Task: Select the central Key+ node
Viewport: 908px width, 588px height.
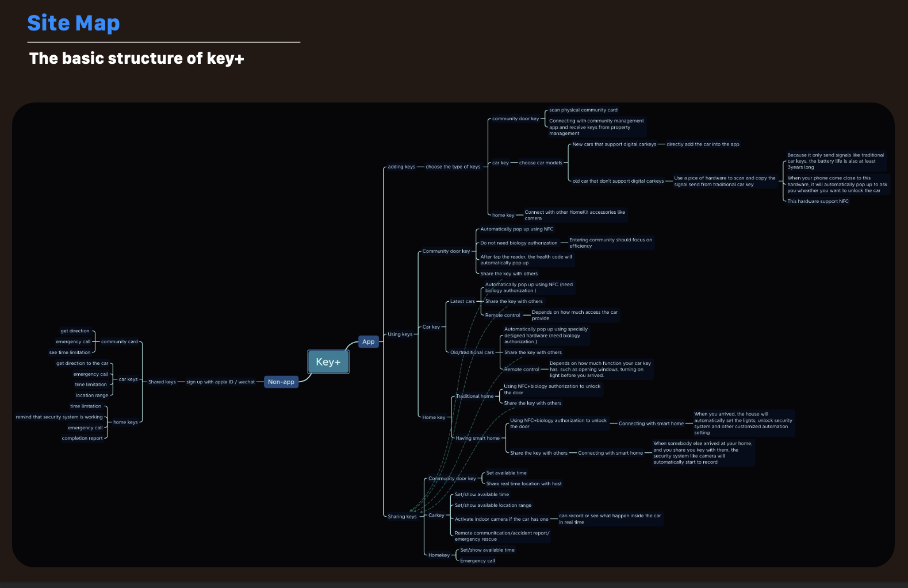Action: 328,362
